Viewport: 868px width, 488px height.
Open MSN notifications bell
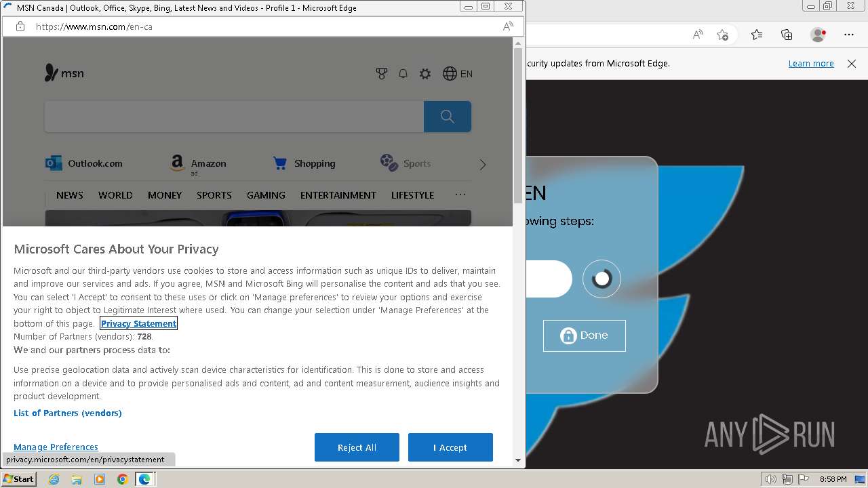coord(403,73)
